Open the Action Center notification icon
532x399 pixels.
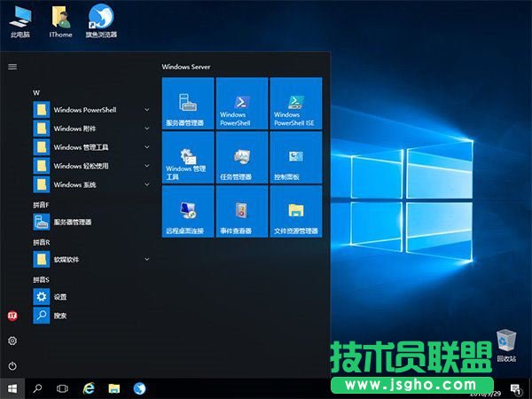pyautogui.click(x=516, y=389)
